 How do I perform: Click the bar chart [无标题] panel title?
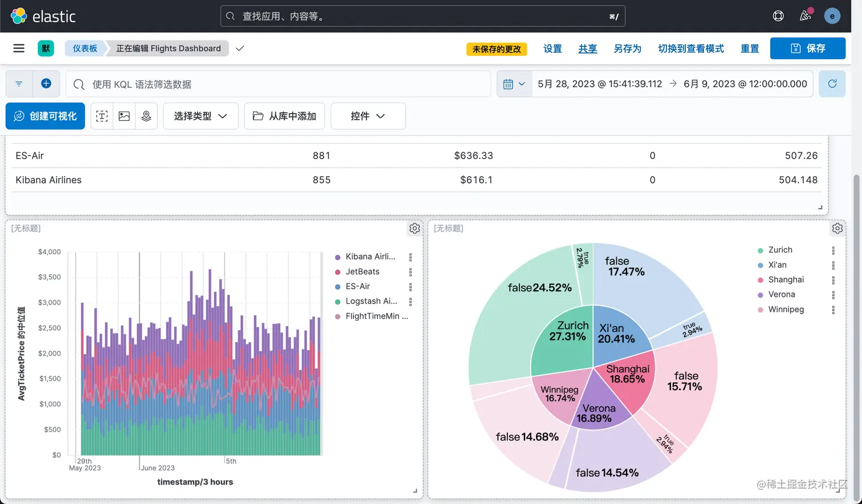pos(26,229)
